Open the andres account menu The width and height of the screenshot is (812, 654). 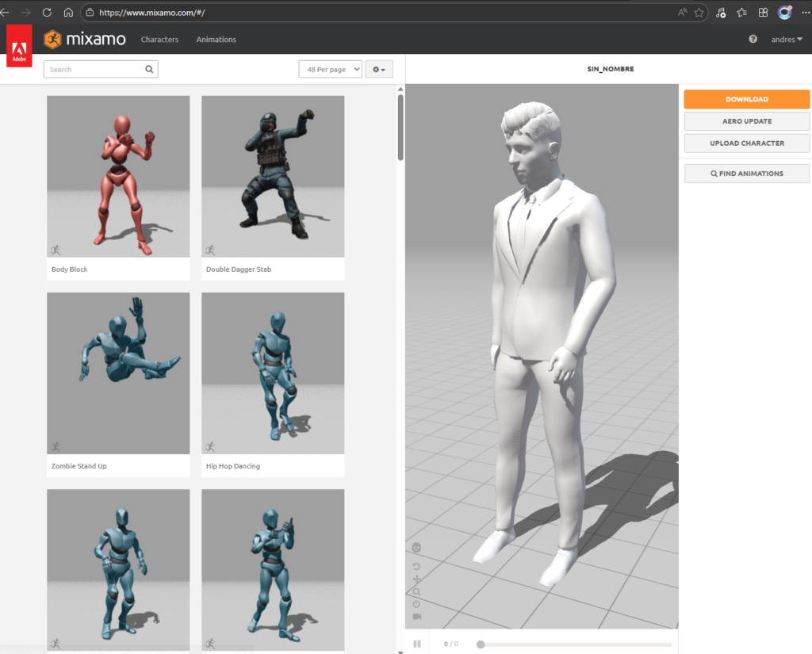click(787, 40)
